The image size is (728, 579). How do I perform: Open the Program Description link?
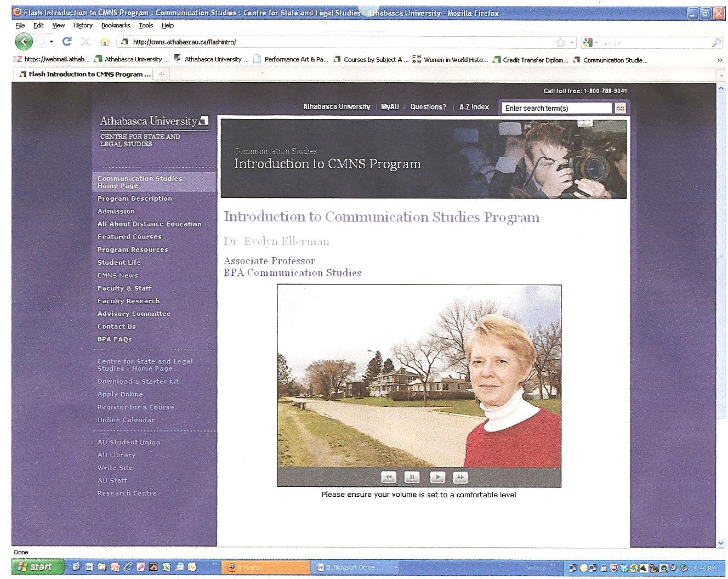coord(134,198)
